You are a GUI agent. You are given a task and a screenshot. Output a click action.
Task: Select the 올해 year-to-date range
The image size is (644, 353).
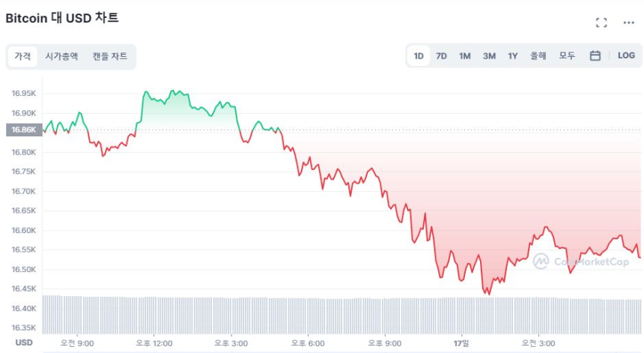(538, 55)
